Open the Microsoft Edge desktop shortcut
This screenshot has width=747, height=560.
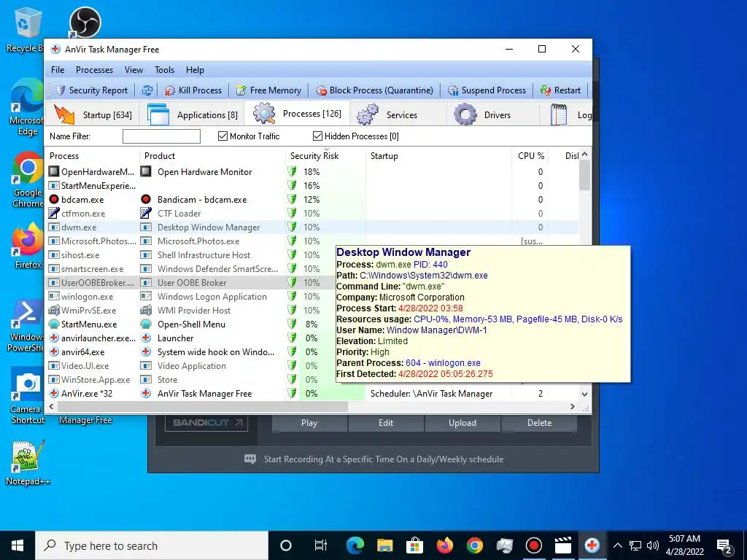26,107
